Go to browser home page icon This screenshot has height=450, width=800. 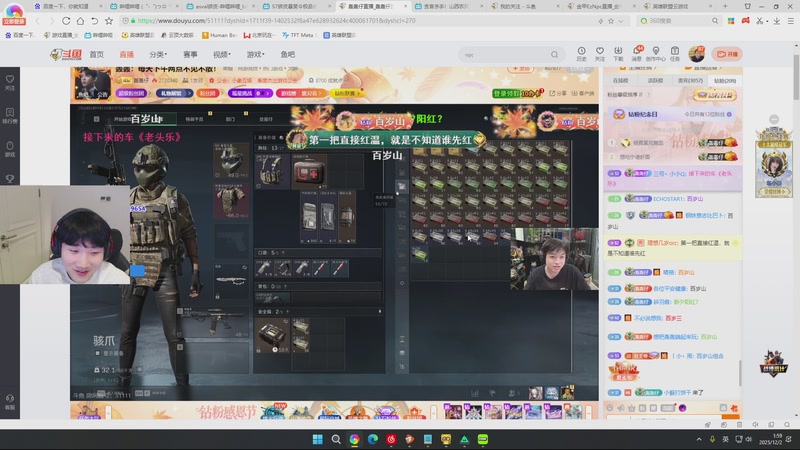tap(80, 21)
